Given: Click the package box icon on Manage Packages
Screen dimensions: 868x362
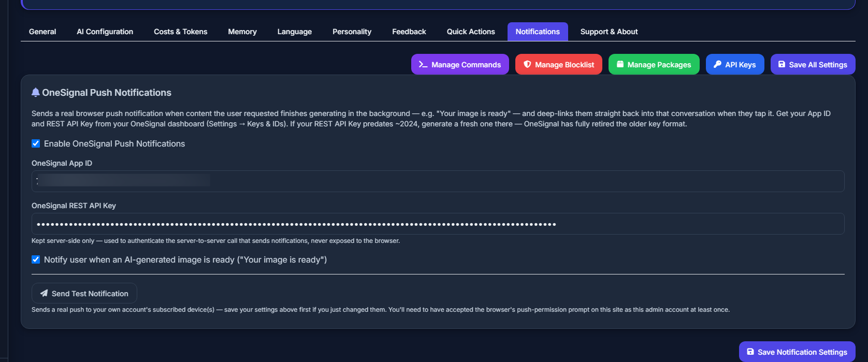Looking at the screenshot, I should coord(620,64).
